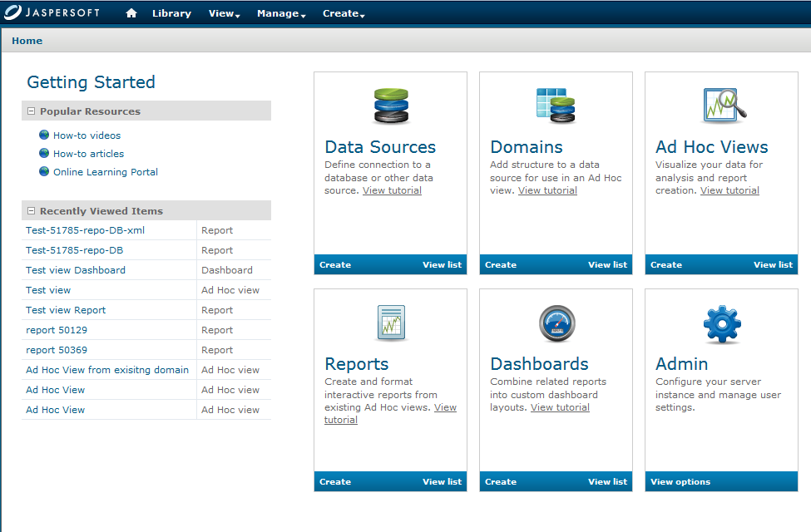This screenshot has height=532, width=811.
Task: Click the Jaspersoft logo
Action: pos(52,12)
